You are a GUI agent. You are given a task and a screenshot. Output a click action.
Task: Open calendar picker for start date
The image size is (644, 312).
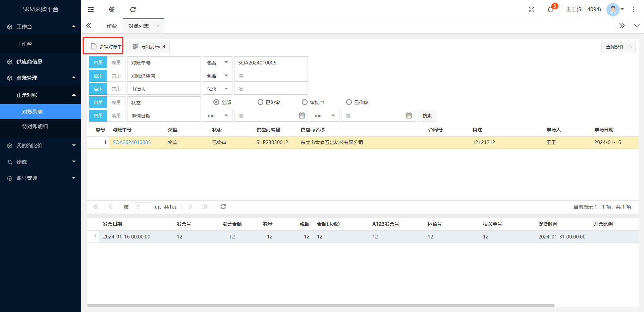click(x=302, y=116)
